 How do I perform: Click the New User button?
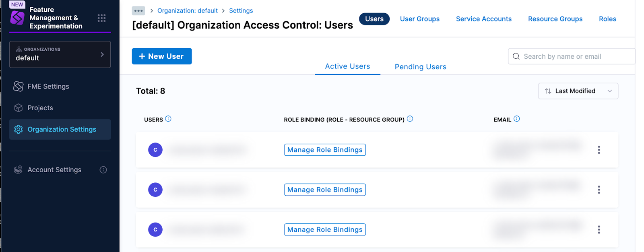point(161,56)
